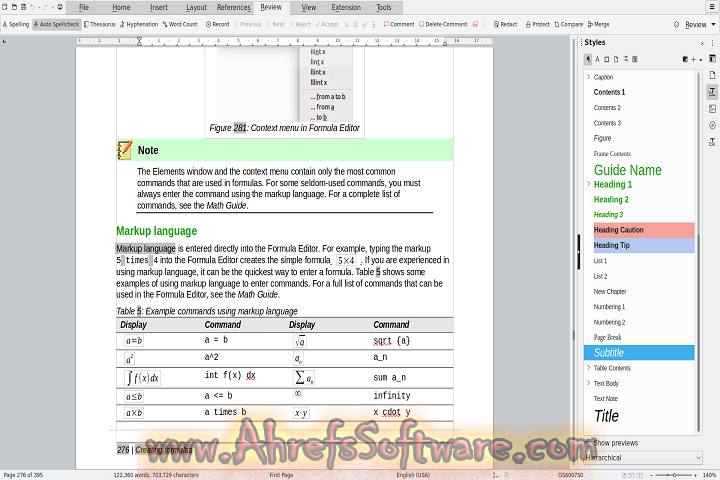The width and height of the screenshot is (720, 480).
Task: Click the Insert Comment toolbar button
Action: click(398, 23)
